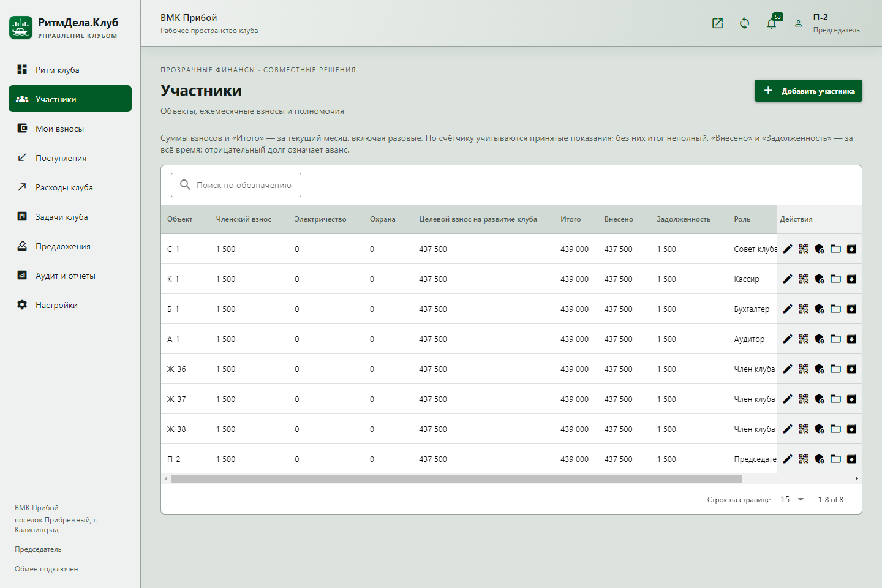The width and height of the screenshot is (882, 588).
Task: Open the external link icon in header
Action: click(x=718, y=23)
